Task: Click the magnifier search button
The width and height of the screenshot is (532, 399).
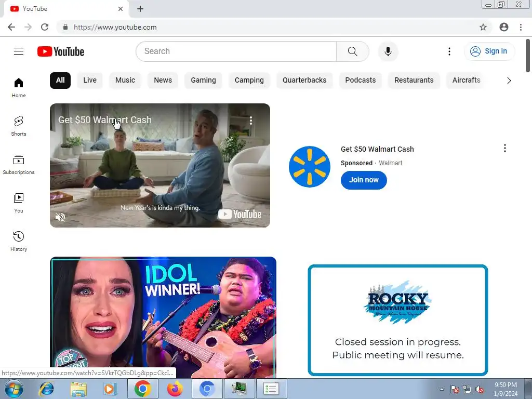Action: (353, 51)
